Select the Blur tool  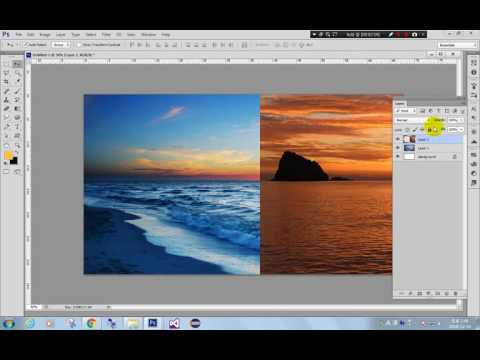coord(6,118)
